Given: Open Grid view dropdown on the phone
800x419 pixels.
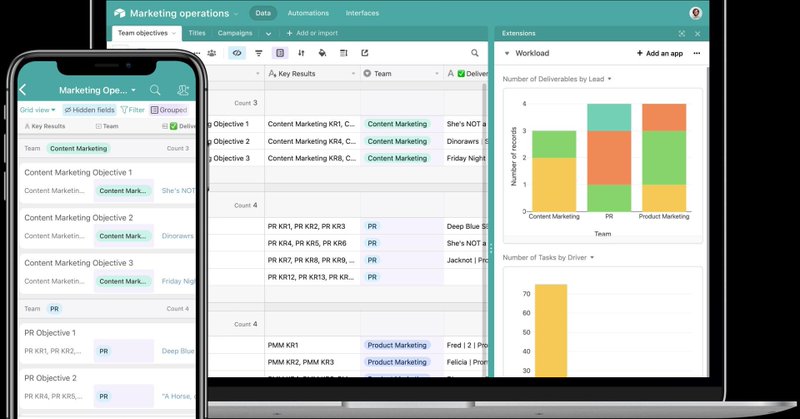Looking at the screenshot, I should pyautogui.click(x=38, y=110).
